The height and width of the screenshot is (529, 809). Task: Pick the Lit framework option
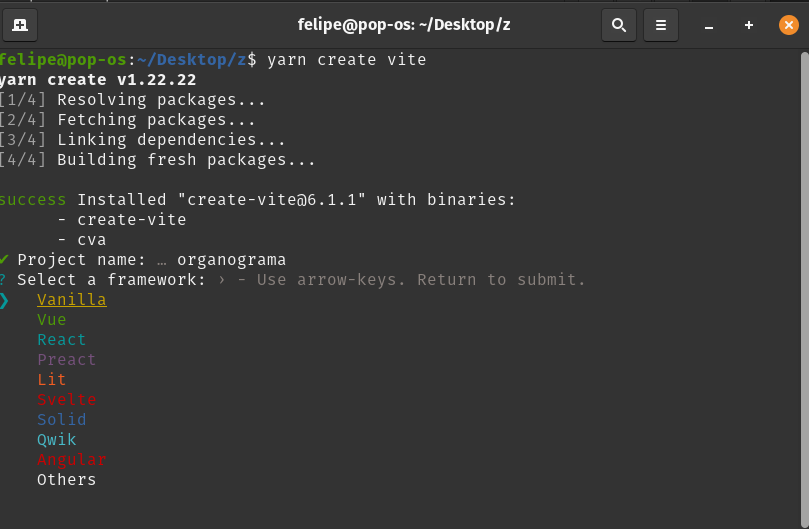point(52,380)
